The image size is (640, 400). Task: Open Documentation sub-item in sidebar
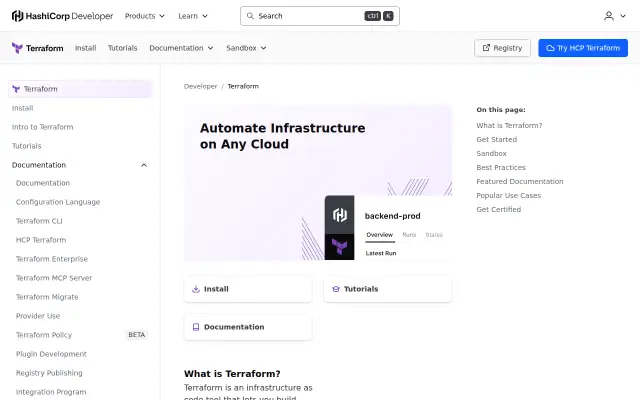pos(43,183)
